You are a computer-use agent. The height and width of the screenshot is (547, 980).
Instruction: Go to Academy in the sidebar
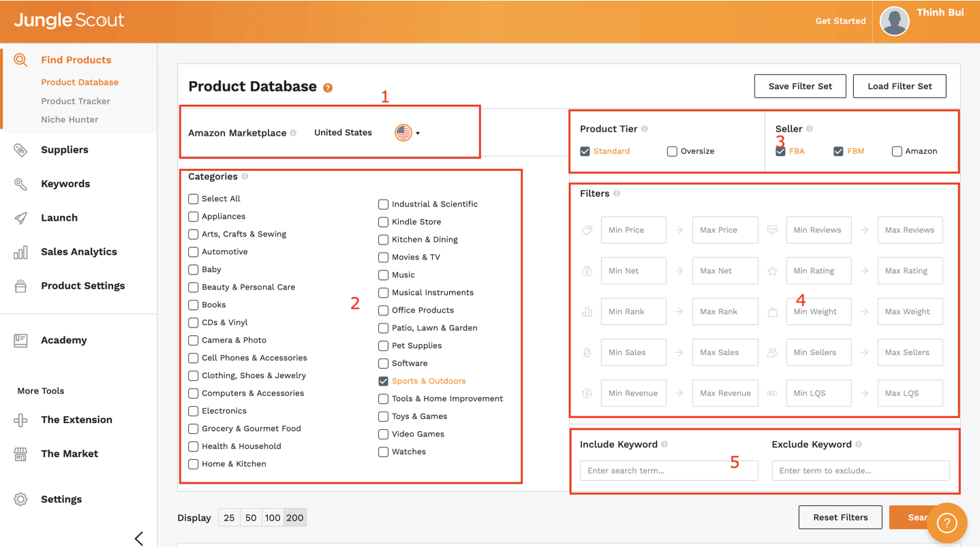coord(64,341)
